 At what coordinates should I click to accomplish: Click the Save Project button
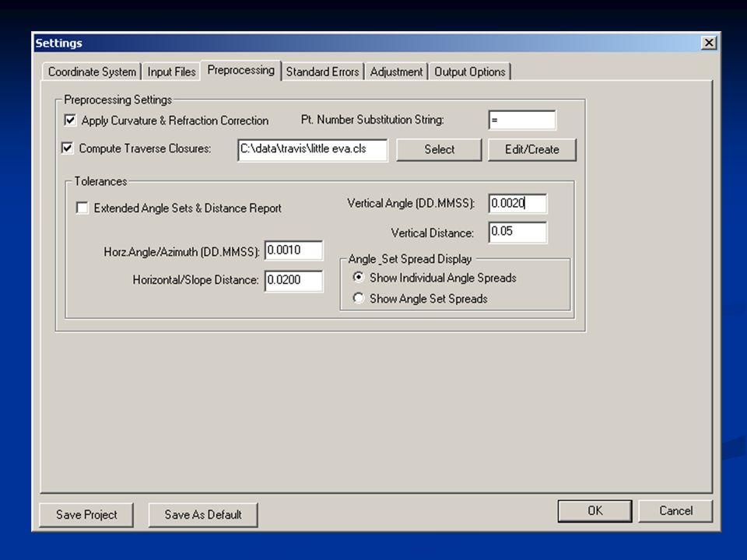86,515
